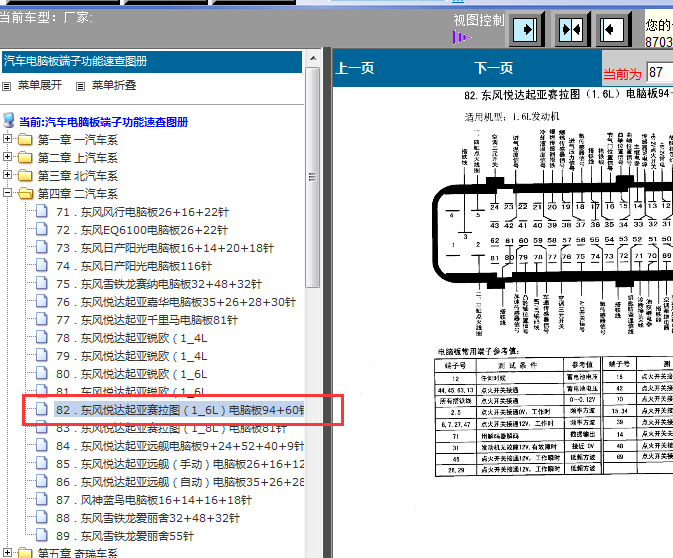Go to next page with 下一页
Image resolution: width=673 pixels, height=558 pixels.
[494, 68]
